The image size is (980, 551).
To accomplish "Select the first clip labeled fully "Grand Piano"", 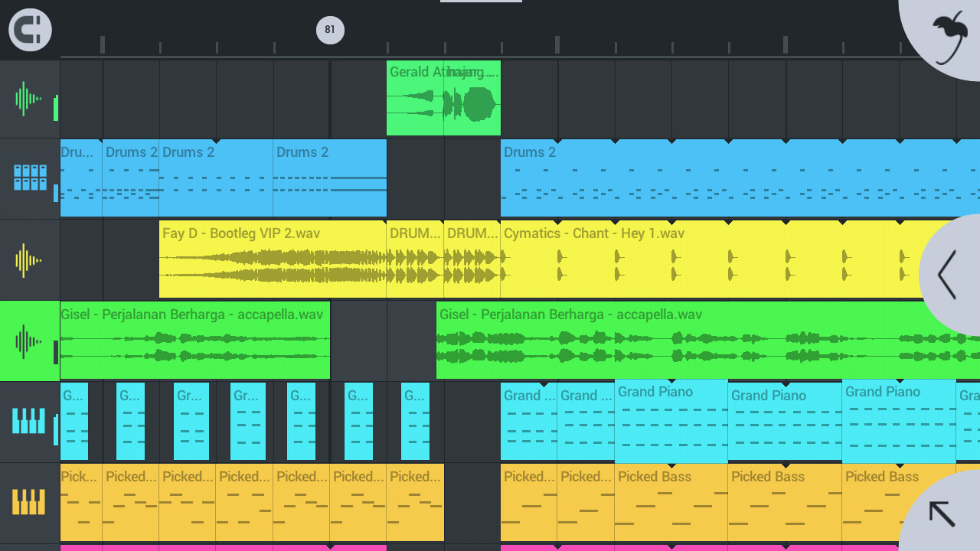I will pos(671,421).
